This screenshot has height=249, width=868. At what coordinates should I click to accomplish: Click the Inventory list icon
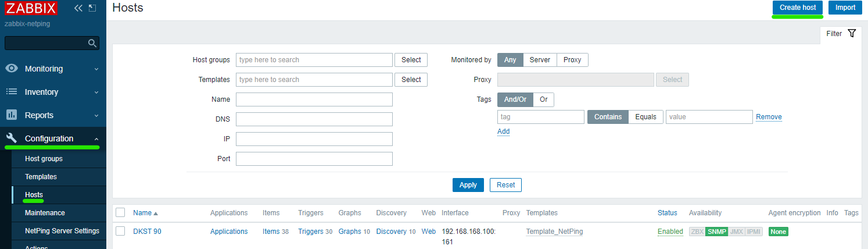(x=12, y=92)
